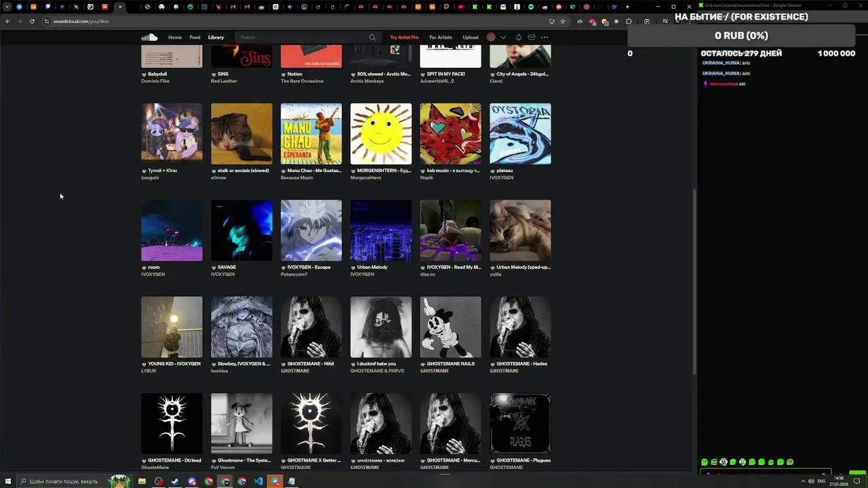868x488 pixels.
Task: Open the track YOUNG KID - IVOXYGEN
Action: click(174, 364)
